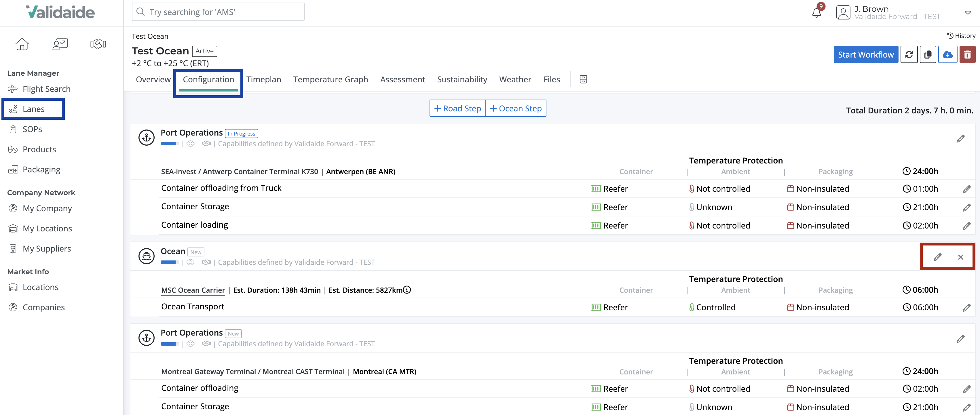
Task: Click the Active status badge
Action: click(205, 51)
